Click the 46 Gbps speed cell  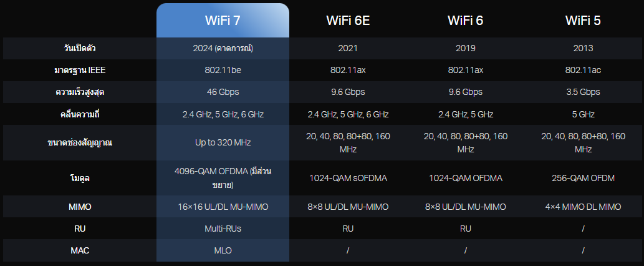pos(223,92)
